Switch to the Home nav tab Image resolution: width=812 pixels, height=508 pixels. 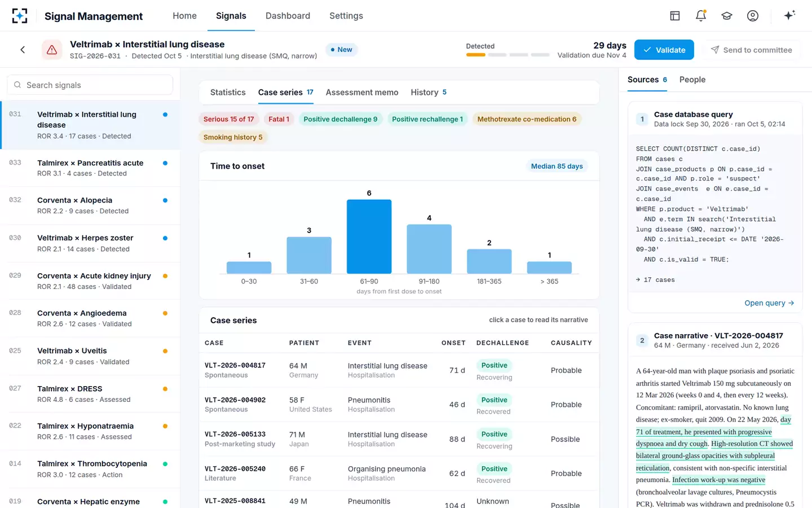pos(184,16)
